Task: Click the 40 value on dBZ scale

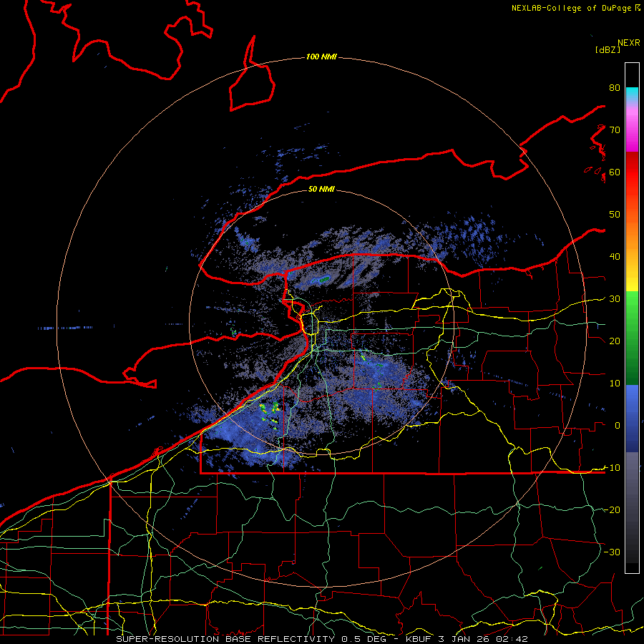Action: (x=615, y=257)
